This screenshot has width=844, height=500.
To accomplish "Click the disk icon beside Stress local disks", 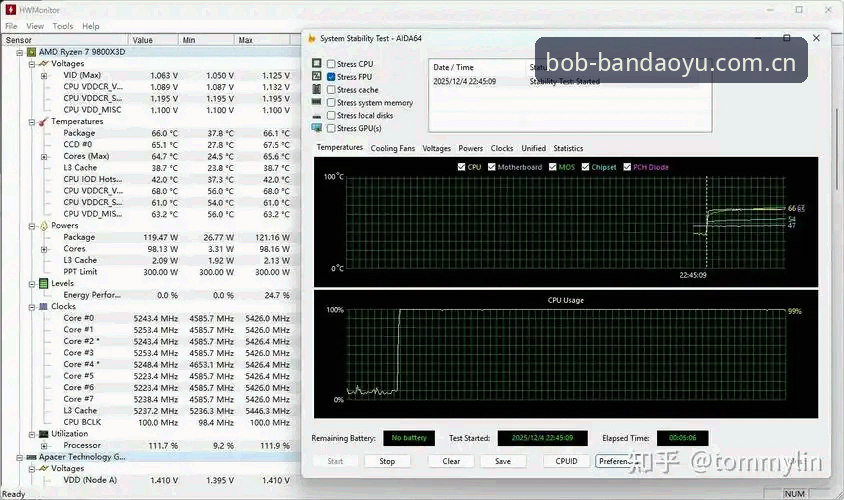I will (x=316, y=116).
